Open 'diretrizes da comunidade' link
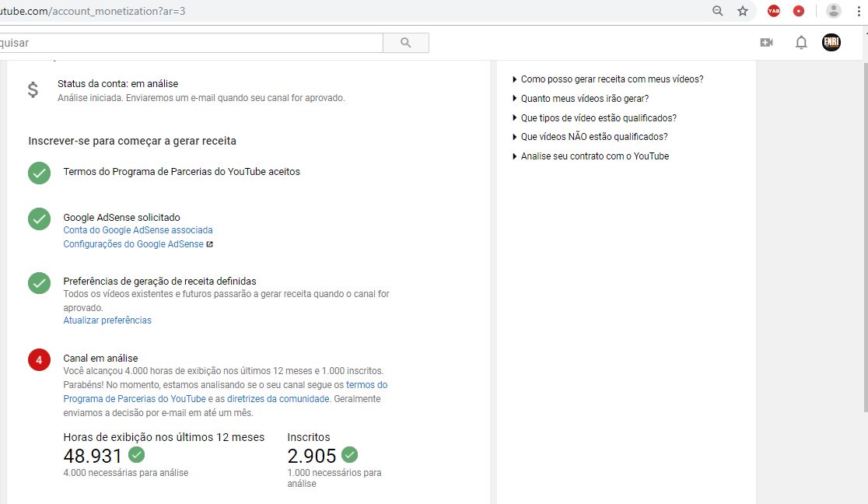This screenshot has height=504, width=868. [278, 399]
